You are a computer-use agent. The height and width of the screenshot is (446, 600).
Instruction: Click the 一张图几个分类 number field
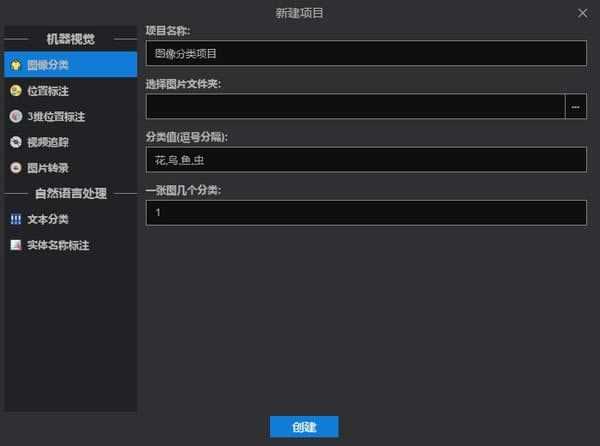coord(365,213)
